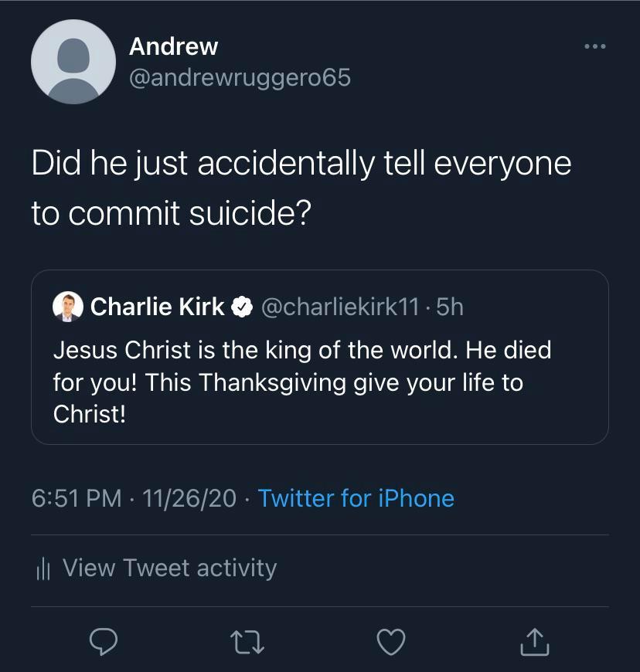Open the share tweet icon
This screenshot has height=672, width=640.
tap(535, 640)
